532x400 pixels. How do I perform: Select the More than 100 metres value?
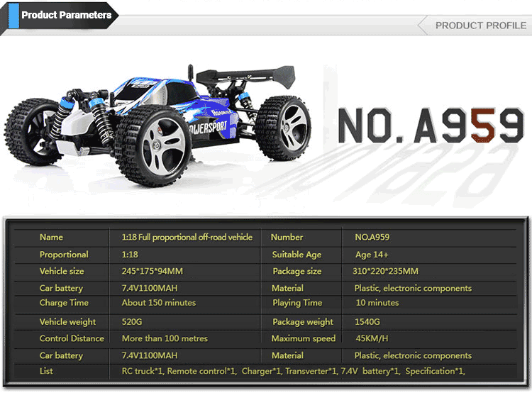point(165,338)
